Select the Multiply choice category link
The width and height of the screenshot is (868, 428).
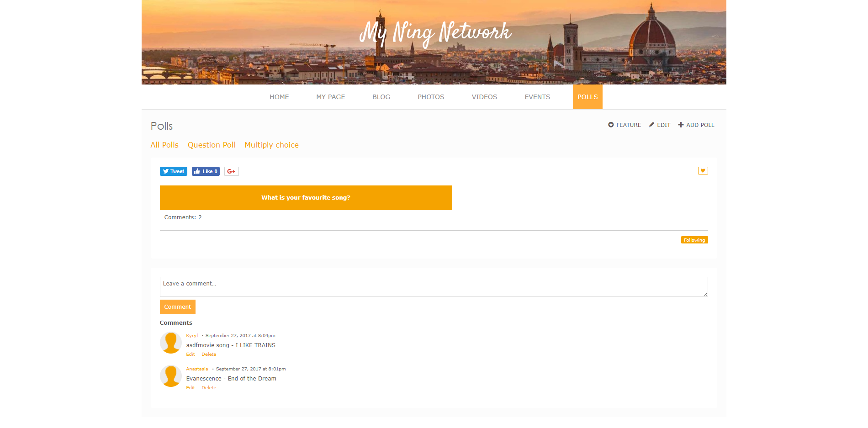[x=272, y=145]
